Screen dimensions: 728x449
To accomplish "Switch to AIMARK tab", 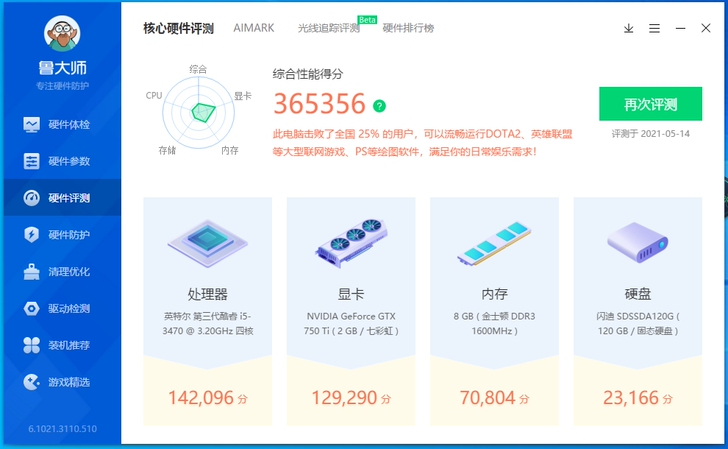I will pyautogui.click(x=254, y=28).
